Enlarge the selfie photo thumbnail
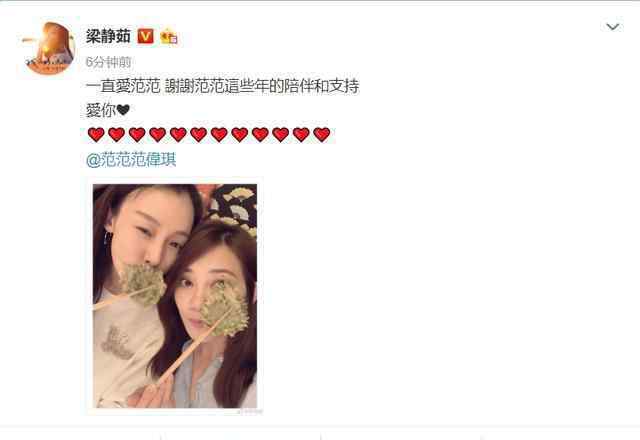This screenshot has height=440, width=640. (175, 296)
